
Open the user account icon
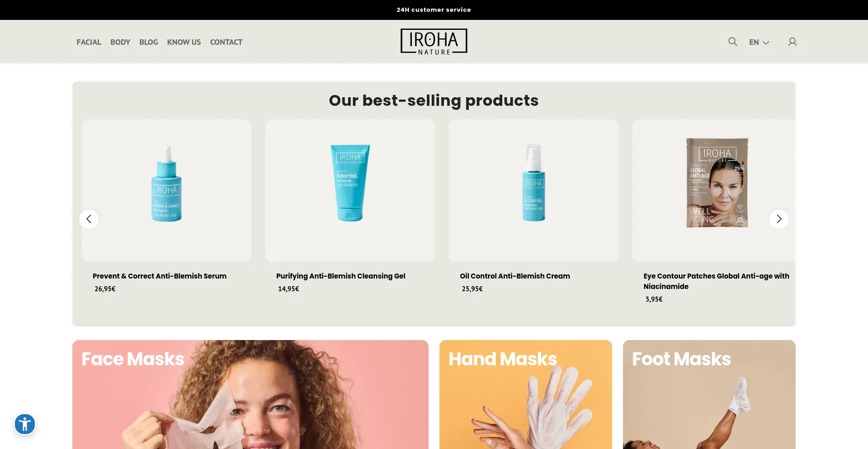point(792,42)
